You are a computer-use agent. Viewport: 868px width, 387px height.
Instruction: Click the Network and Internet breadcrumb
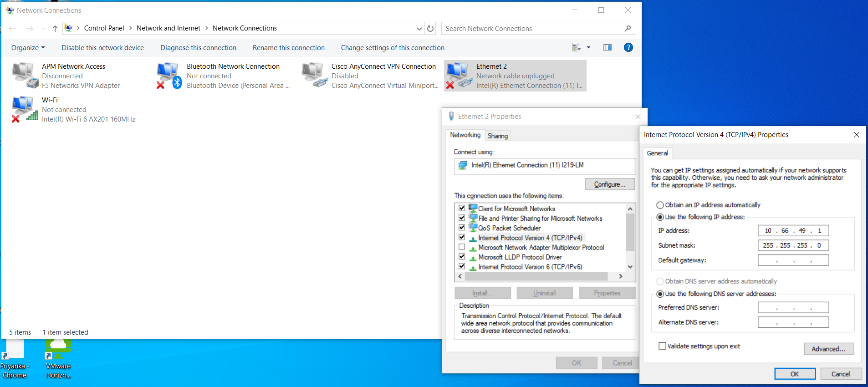(x=168, y=28)
